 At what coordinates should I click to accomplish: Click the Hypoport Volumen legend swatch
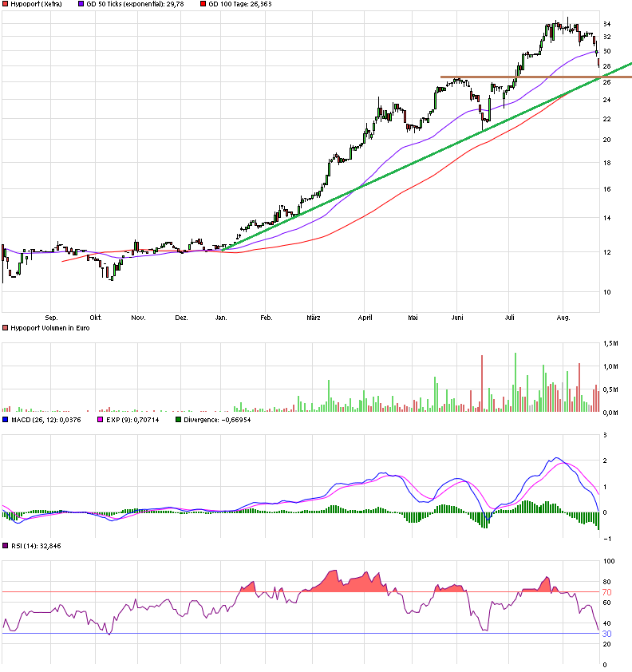(5, 328)
